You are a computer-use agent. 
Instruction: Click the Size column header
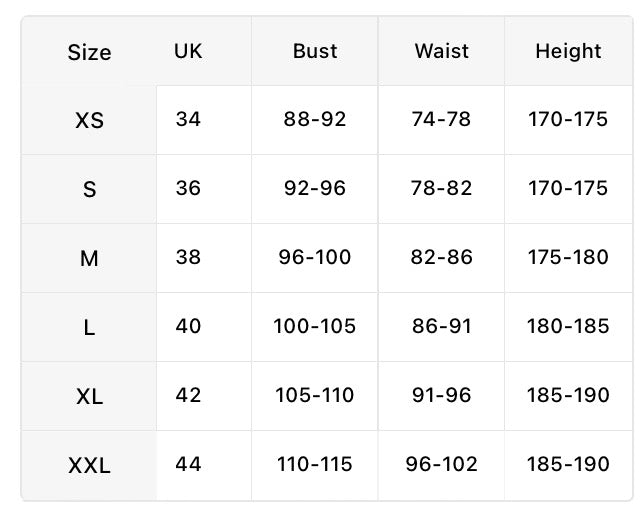[89, 52]
